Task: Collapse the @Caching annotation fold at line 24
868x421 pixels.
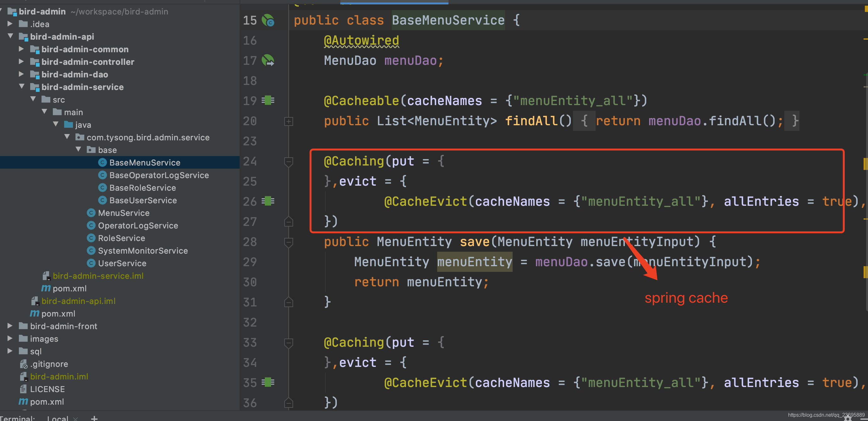Action: click(x=288, y=162)
